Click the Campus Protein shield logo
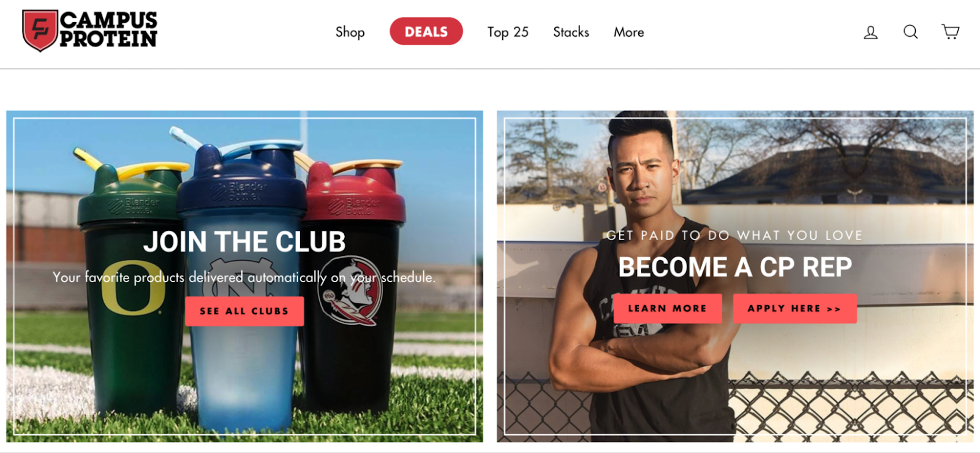This screenshot has width=980, height=453. [x=40, y=30]
